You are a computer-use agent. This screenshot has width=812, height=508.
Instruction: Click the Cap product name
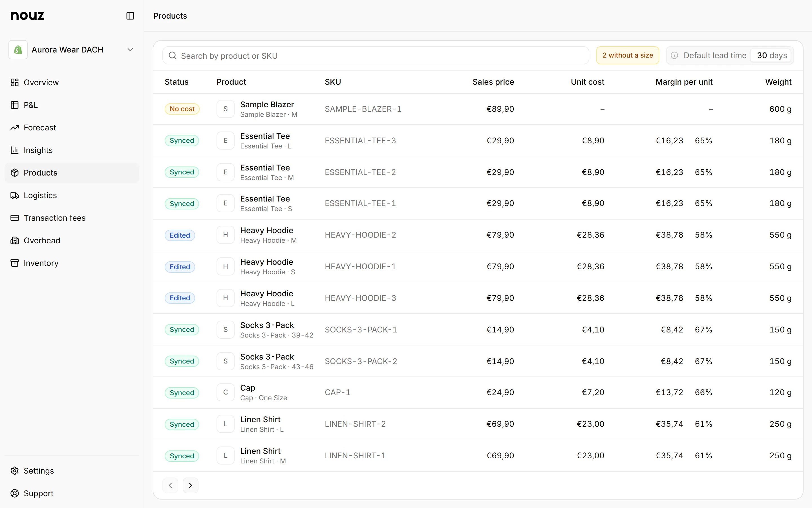pos(248,388)
